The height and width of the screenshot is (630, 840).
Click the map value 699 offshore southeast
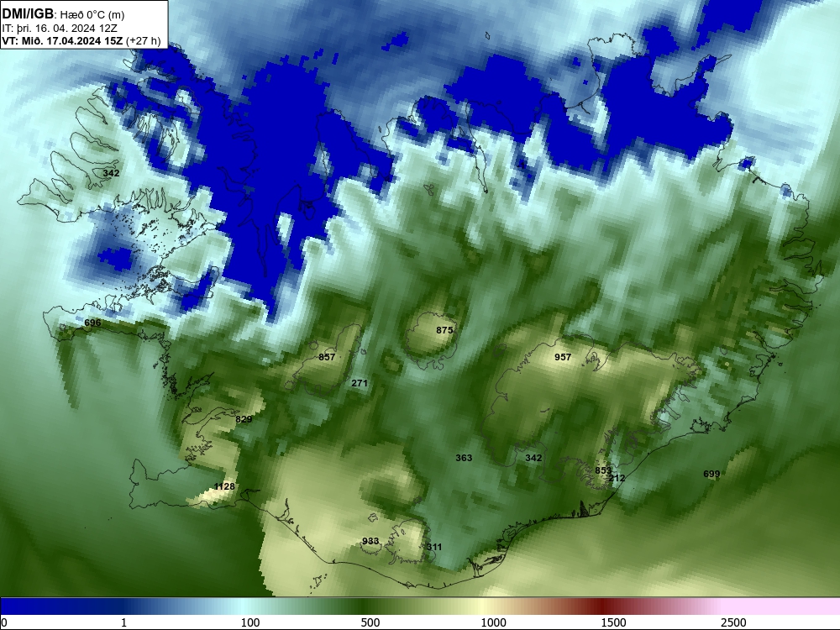click(x=711, y=474)
